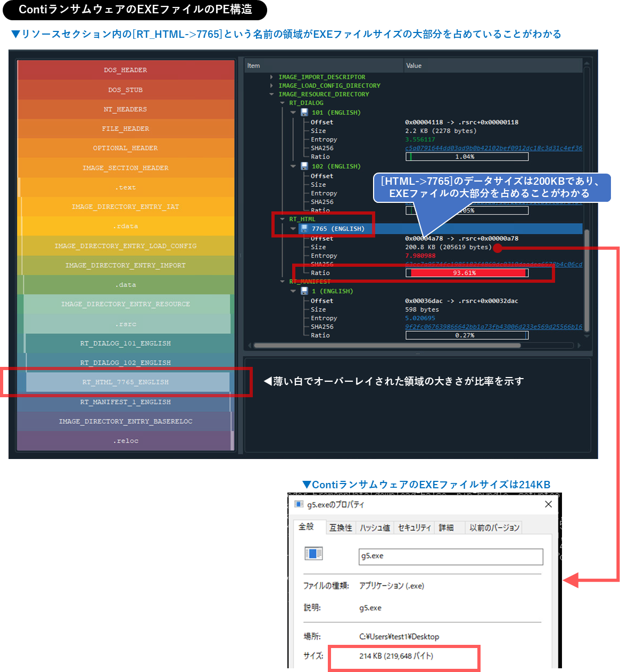620x672 pixels.
Task: Open the ハッシュ値 tab
Action: point(375,527)
